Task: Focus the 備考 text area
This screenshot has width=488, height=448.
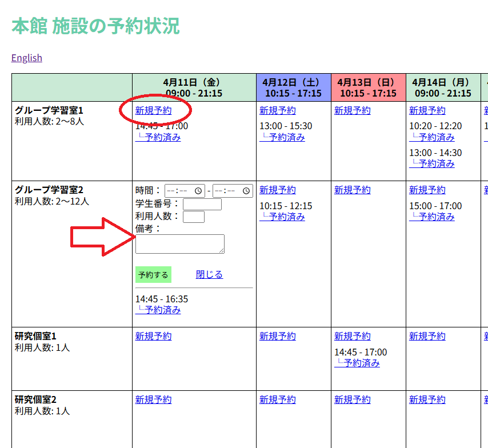Action: [179, 243]
